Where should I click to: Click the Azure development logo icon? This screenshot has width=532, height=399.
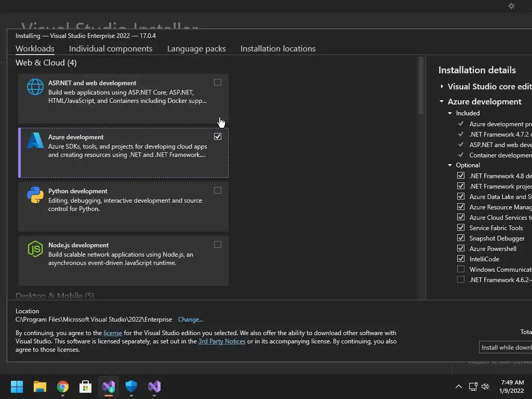tap(35, 140)
